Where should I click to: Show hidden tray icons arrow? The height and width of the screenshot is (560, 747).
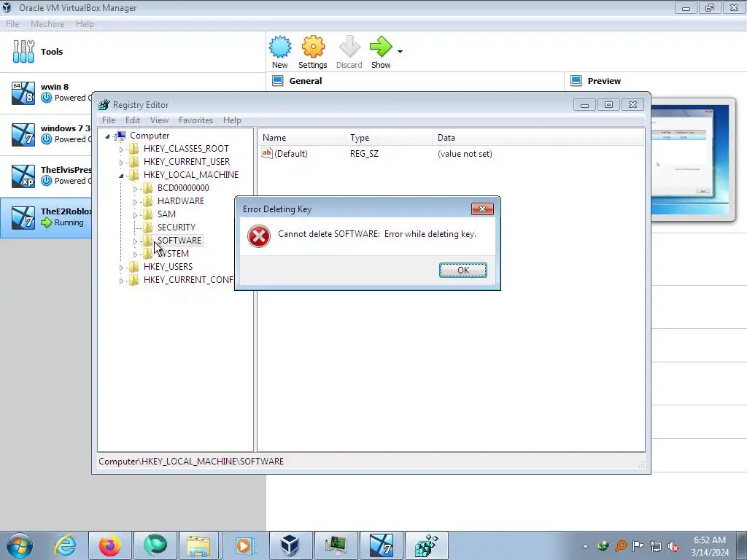click(x=585, y=546)
